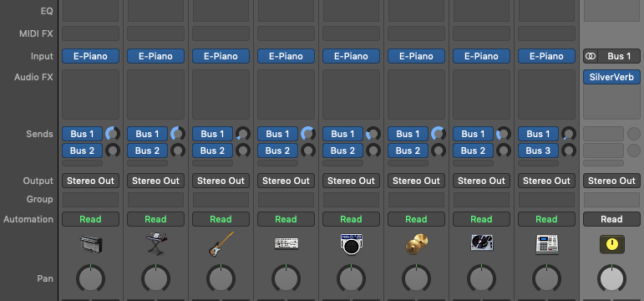Open the E-Piano instrument on the cymbals strip

click(417, 56)
